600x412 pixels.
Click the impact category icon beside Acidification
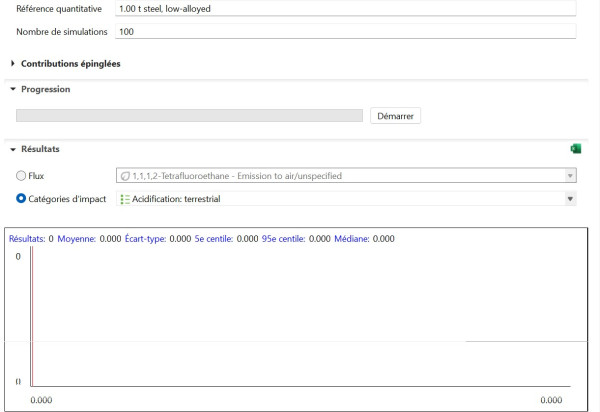click(125, 199)
